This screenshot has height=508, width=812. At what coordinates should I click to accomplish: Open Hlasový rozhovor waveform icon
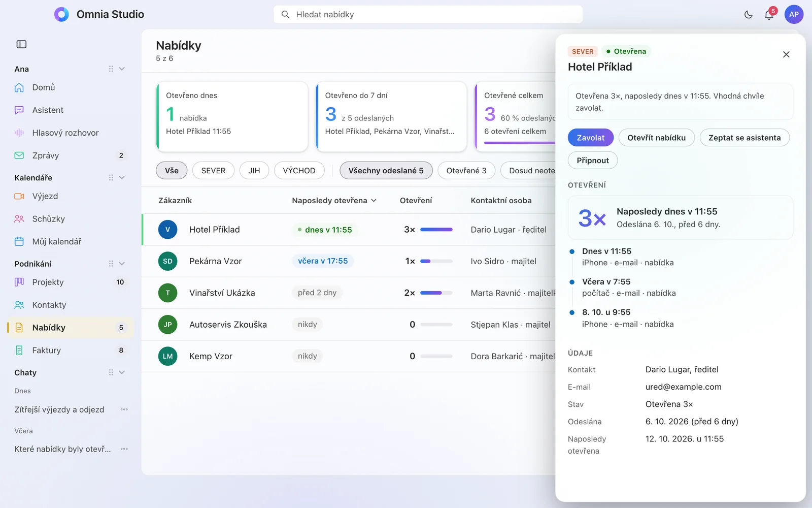[x=19, y=133]
